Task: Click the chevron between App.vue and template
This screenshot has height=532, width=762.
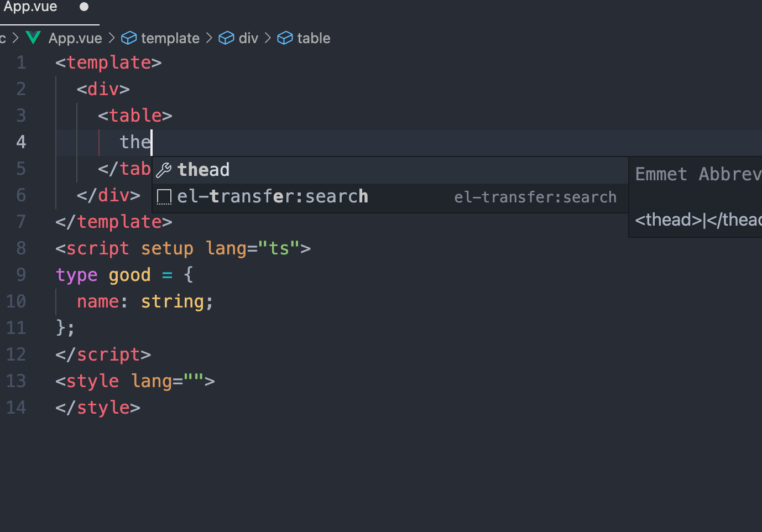Action: pyautogui.click(x=112, y=38)
